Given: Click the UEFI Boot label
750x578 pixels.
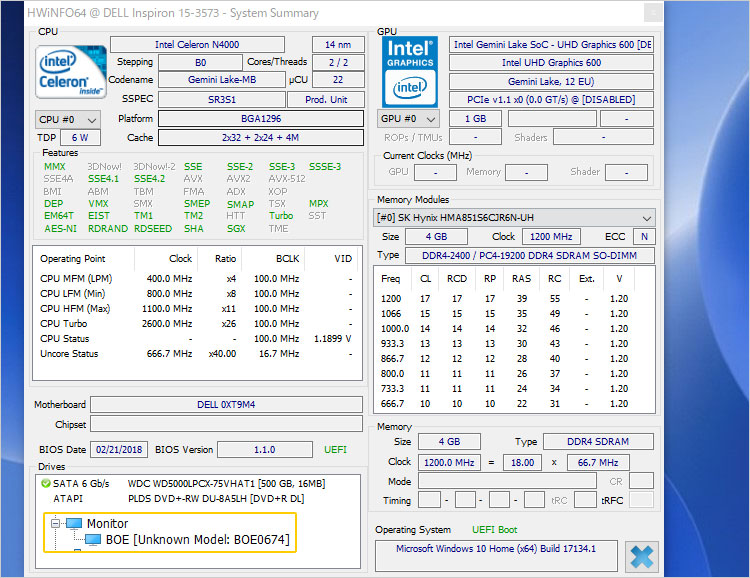Looking at the screenshot, I should pyautogui.click(x=495, y=530).
